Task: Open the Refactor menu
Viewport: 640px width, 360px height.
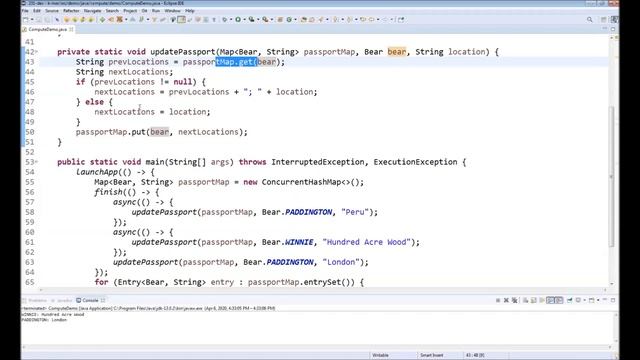Action: click(71, 11)
